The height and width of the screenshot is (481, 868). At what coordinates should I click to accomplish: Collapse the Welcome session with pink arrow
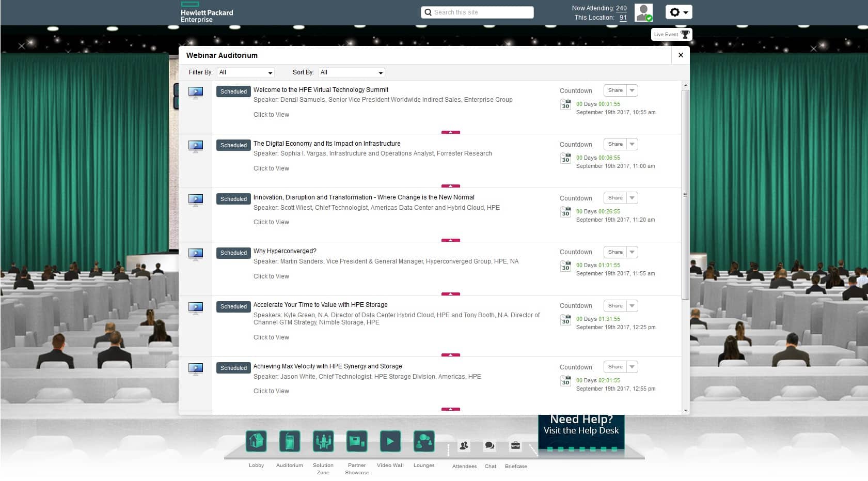[451, 132]
